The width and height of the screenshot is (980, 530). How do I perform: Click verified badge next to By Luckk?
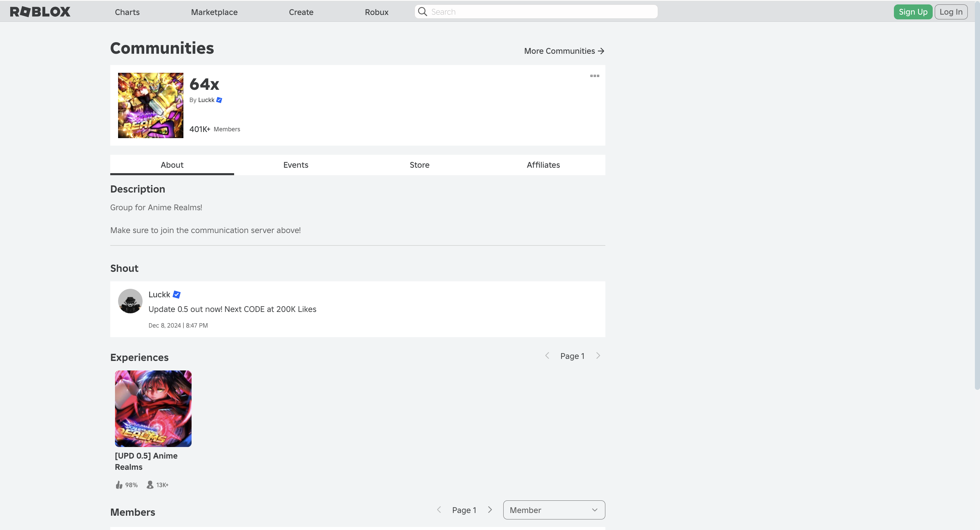tap(219, 100)
